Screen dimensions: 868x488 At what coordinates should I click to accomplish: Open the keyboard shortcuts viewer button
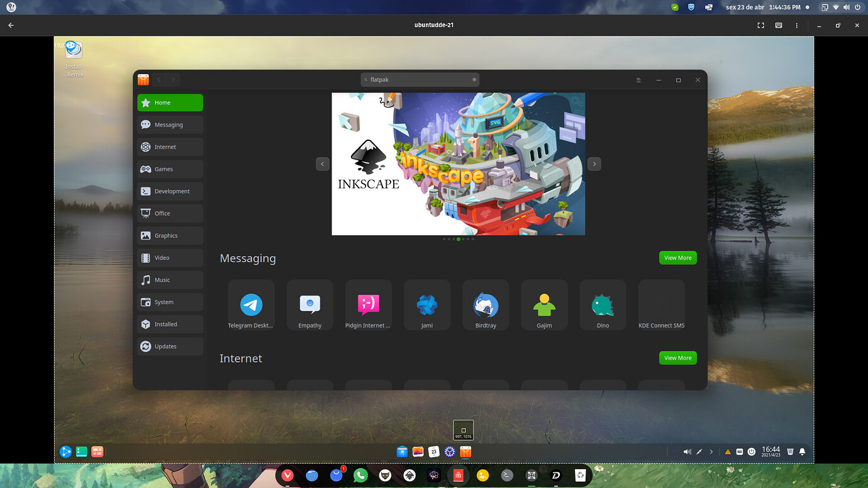coord(779,25)
